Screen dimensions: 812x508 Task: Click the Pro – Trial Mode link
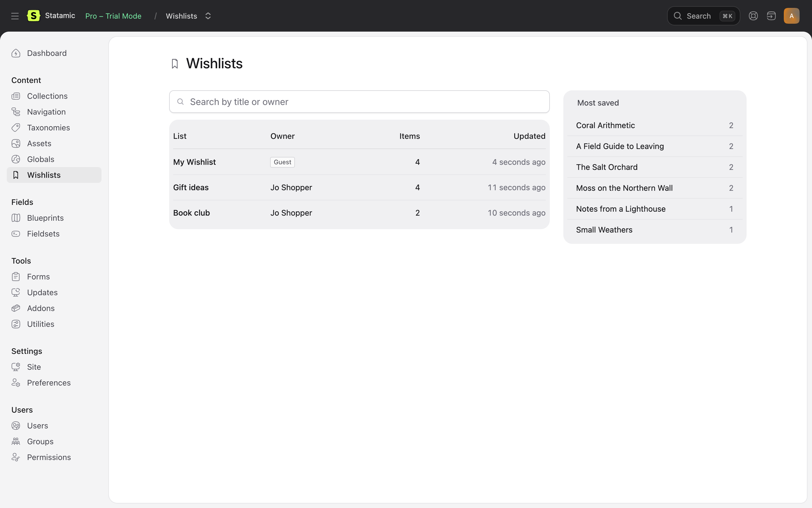[113, 16]
